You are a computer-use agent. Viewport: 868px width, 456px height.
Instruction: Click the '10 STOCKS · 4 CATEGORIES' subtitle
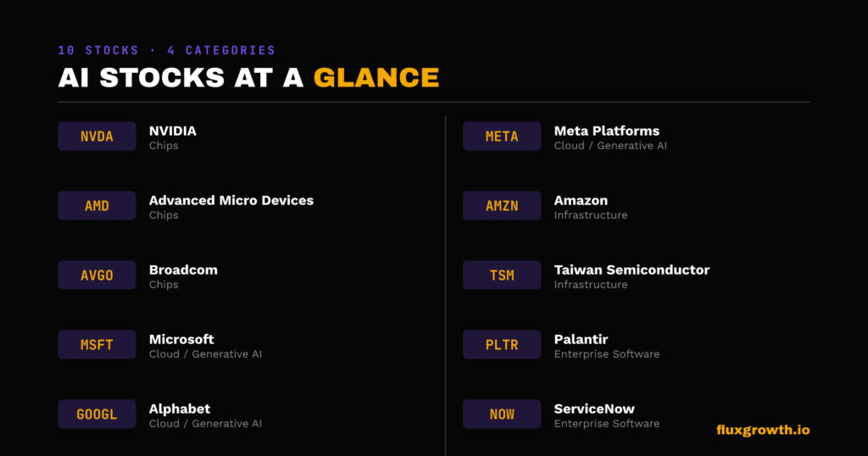click(167, 50)
